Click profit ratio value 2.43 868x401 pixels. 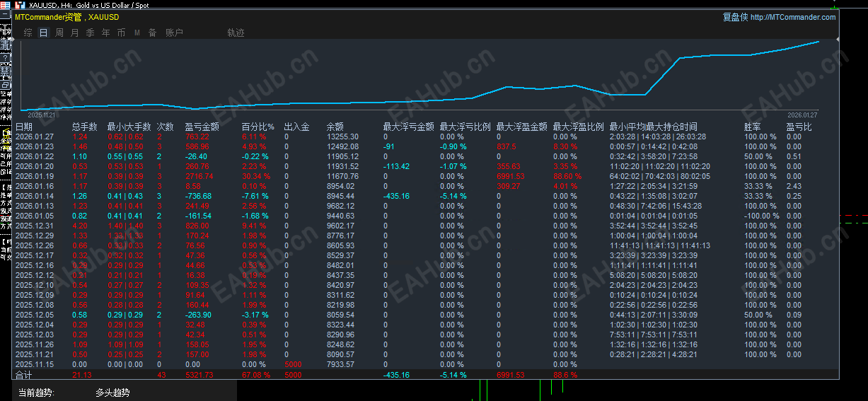tap(794, 186)
